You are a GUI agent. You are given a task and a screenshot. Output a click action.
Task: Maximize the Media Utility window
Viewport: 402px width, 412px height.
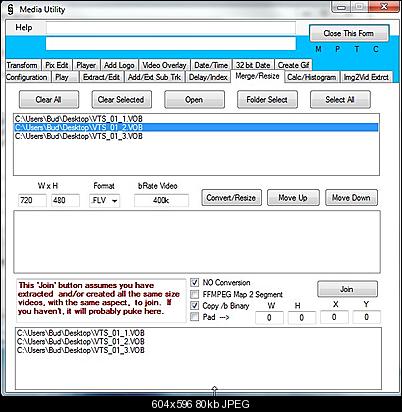359,7
